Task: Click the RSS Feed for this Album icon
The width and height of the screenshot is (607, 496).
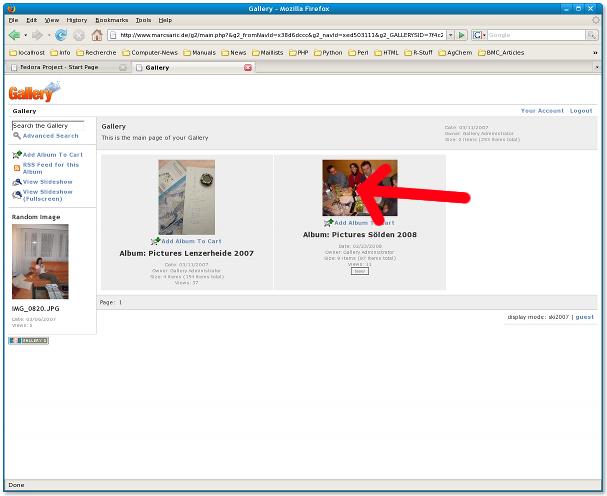Action: tap(17, 167)
